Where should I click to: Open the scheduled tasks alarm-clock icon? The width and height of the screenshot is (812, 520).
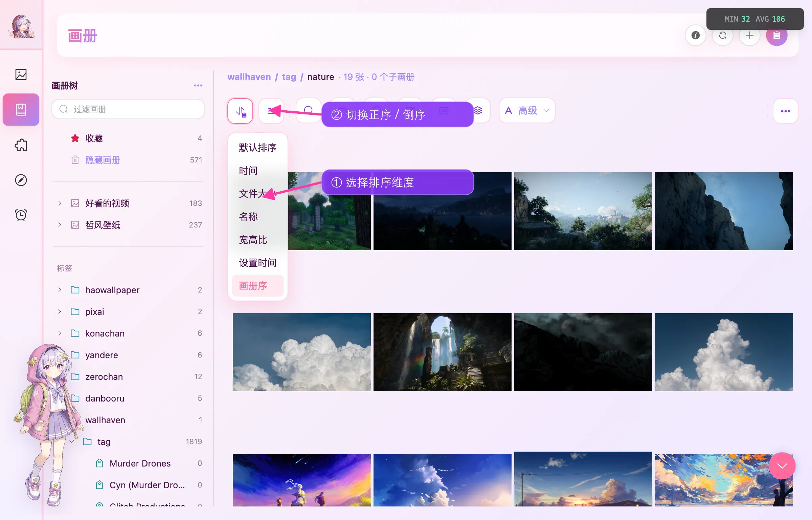21,215
